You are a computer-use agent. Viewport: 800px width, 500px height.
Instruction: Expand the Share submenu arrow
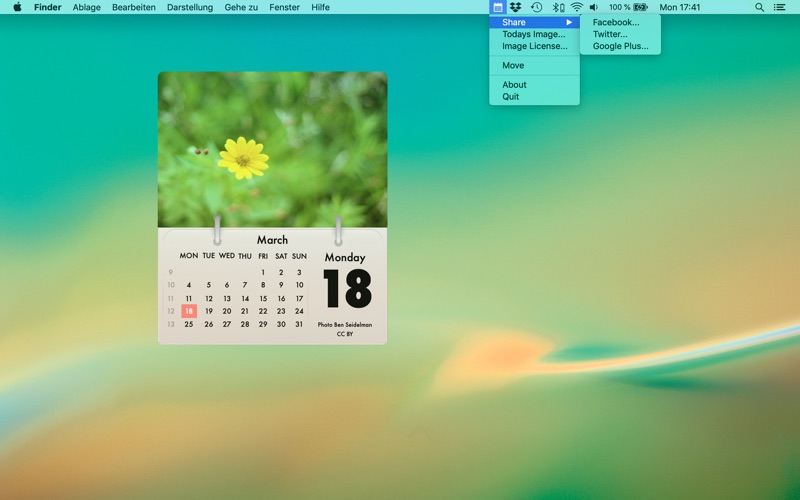tap(569, 22)
